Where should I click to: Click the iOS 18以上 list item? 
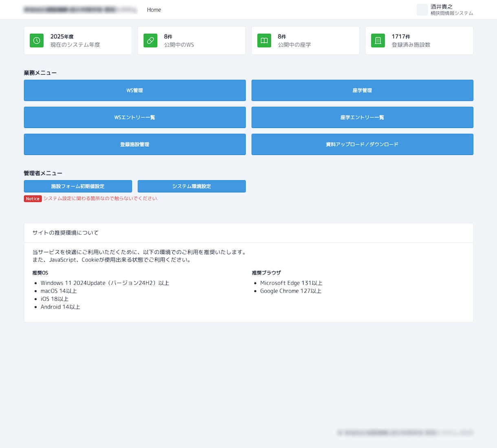[55, 299]
